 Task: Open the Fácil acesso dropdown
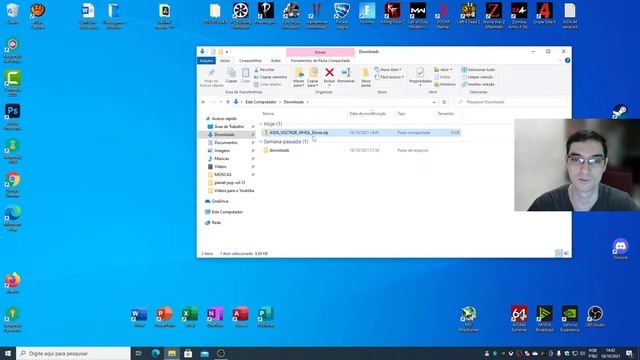(x=389, y=77)
